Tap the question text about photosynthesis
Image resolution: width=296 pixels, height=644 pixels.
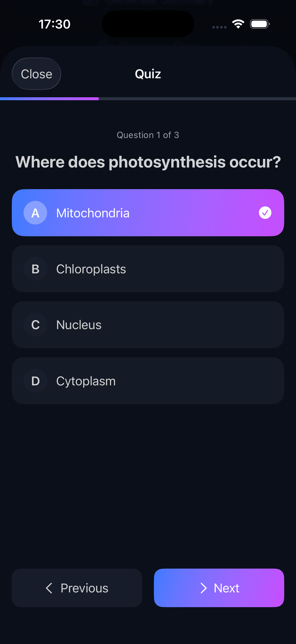click(148, 162)
